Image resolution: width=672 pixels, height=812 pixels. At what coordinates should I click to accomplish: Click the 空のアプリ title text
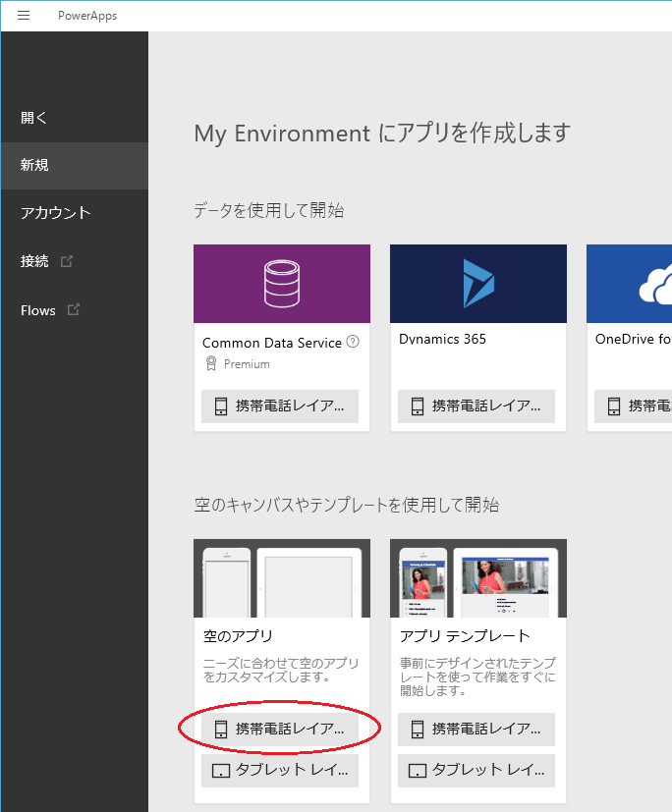238,636
